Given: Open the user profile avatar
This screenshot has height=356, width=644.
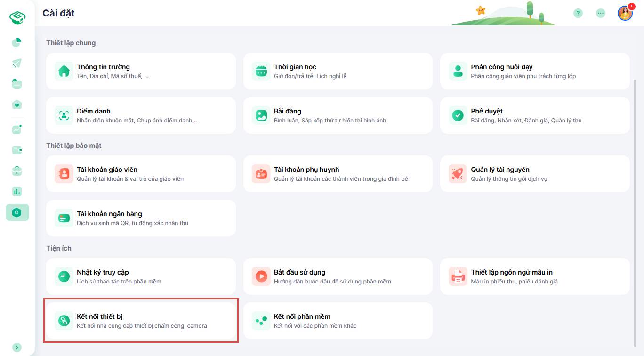Looking at the screenshot, I should 625,13.
